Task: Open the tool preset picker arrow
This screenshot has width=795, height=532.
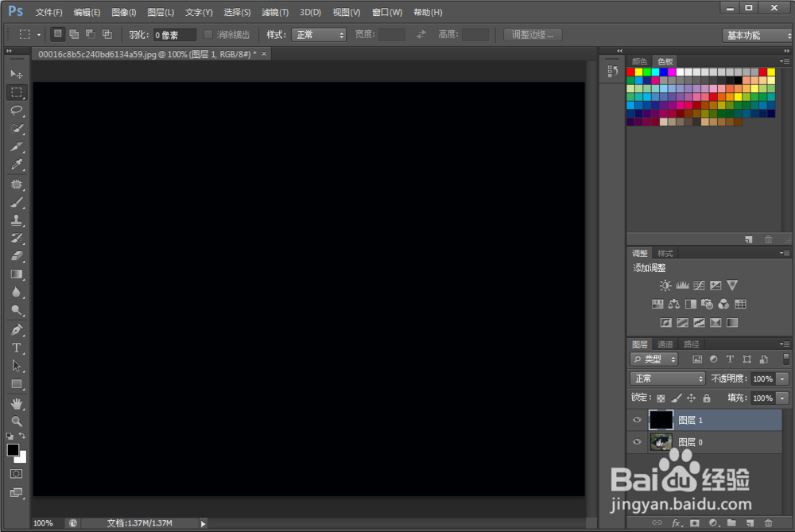Action: click(38, 35)
